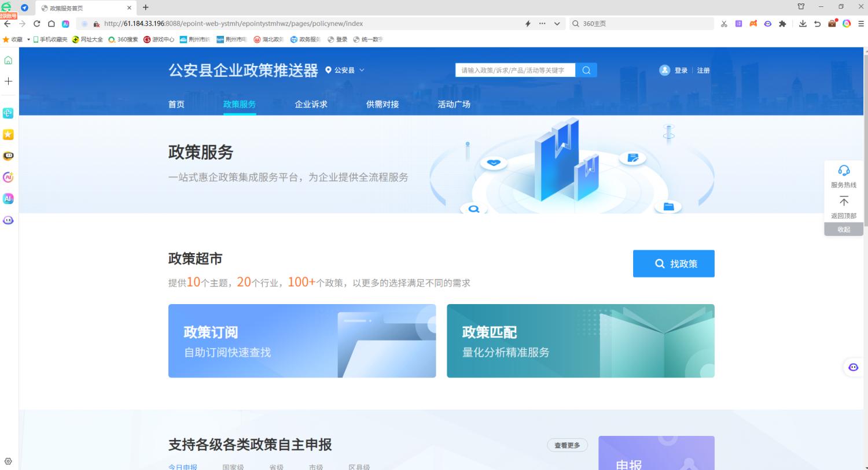Click the 查看更多 button
This screenshot has height=470, width=868.
coord(567,445)
